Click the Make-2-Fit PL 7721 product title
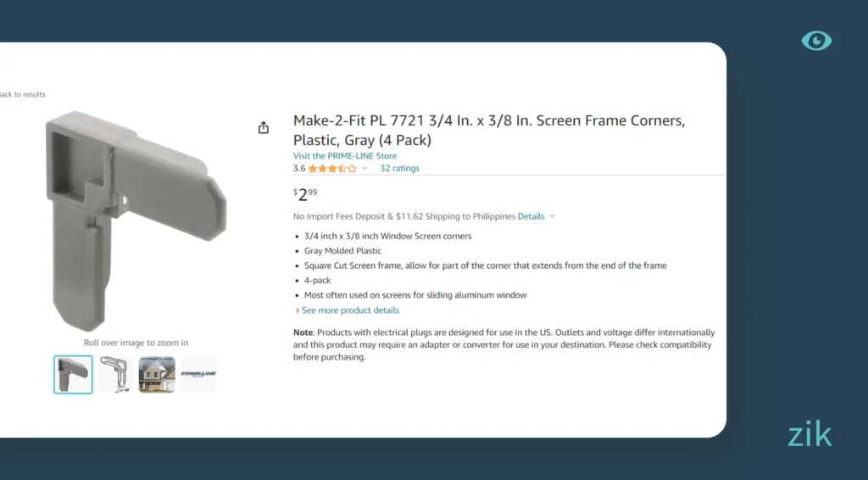The width and height of the screenshot is (868, 480). pyautogui.click(x=488, y=130)
